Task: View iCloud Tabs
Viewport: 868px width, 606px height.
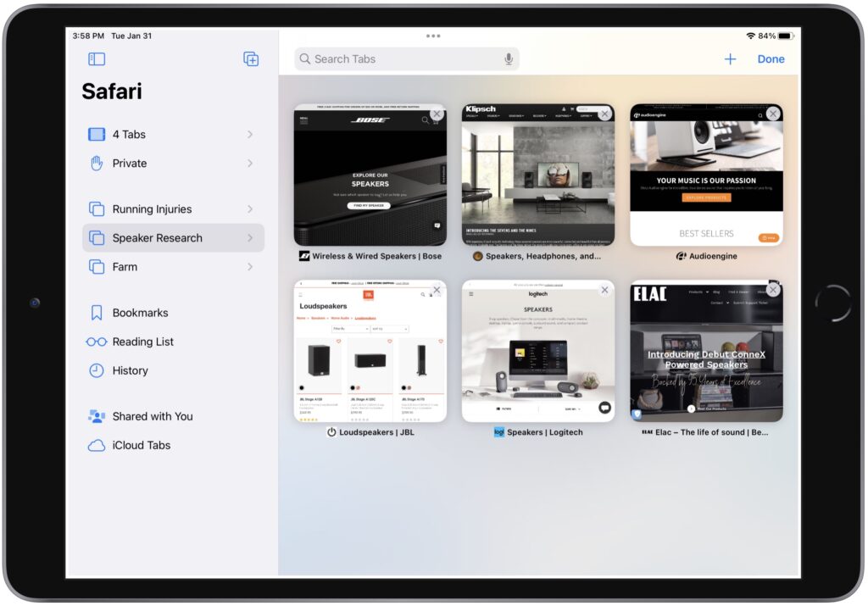Action: pyautogui.click(x=173, y=446)
